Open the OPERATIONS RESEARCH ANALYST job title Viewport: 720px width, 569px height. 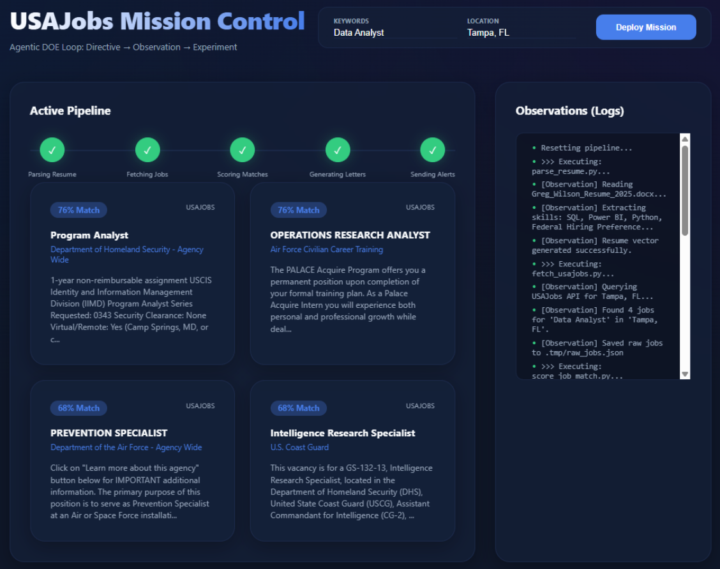click(350, 235)
